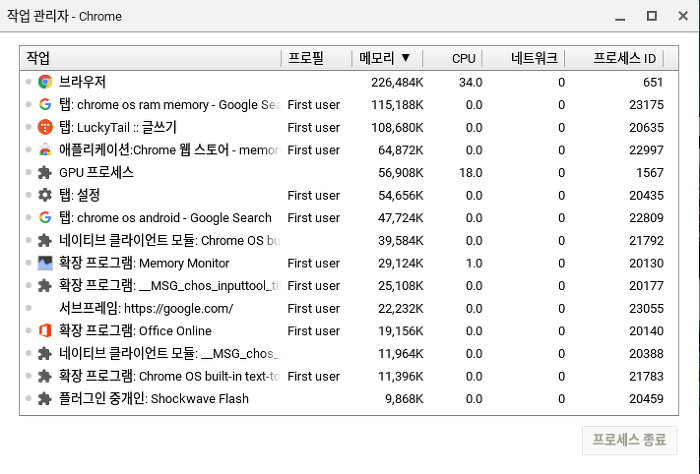
Task: Click process ID 23055
Action: click(646, 308)
